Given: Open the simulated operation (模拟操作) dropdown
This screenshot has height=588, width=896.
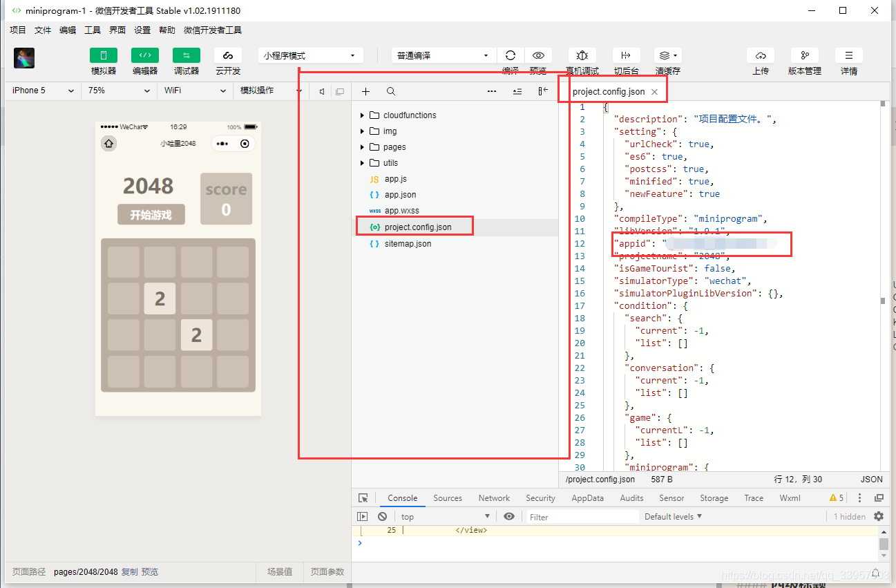Looking at the screenshot, I should point(271,91).
